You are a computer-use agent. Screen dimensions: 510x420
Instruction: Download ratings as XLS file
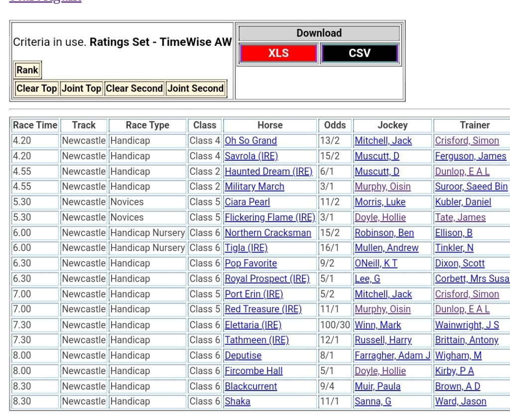coord(278,53)
